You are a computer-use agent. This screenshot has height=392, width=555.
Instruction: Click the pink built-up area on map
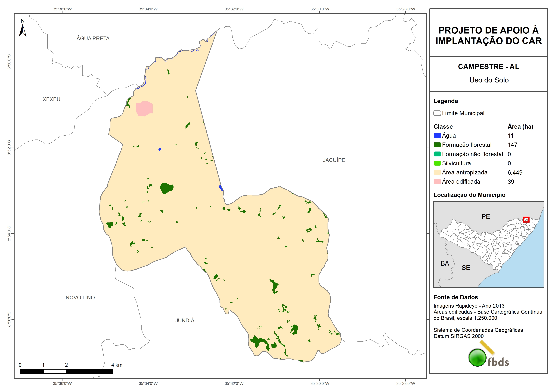click(x=144, y=109)
